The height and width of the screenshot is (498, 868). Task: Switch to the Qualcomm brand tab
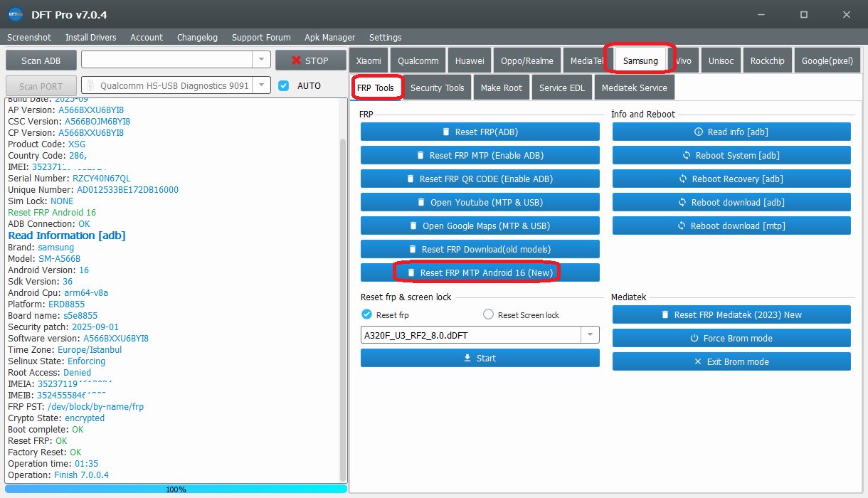coord(418,60)
